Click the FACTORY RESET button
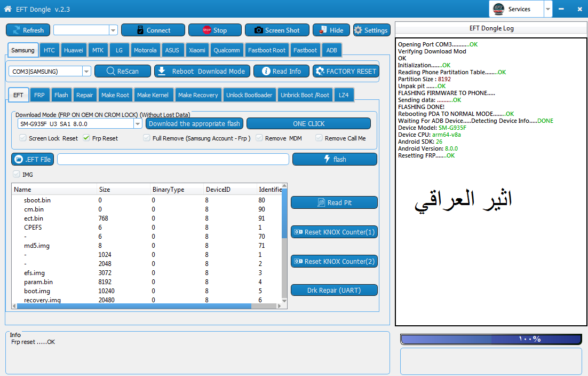This screenshot has width=588, height=376. coord(346,71)
